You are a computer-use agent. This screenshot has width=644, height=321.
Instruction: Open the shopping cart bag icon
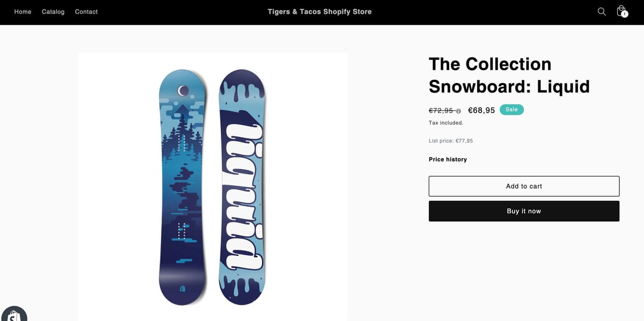(621, 11)
